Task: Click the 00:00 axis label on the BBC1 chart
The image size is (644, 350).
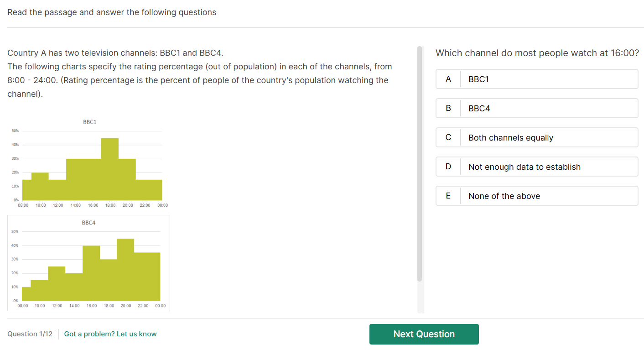Action: 162,205
